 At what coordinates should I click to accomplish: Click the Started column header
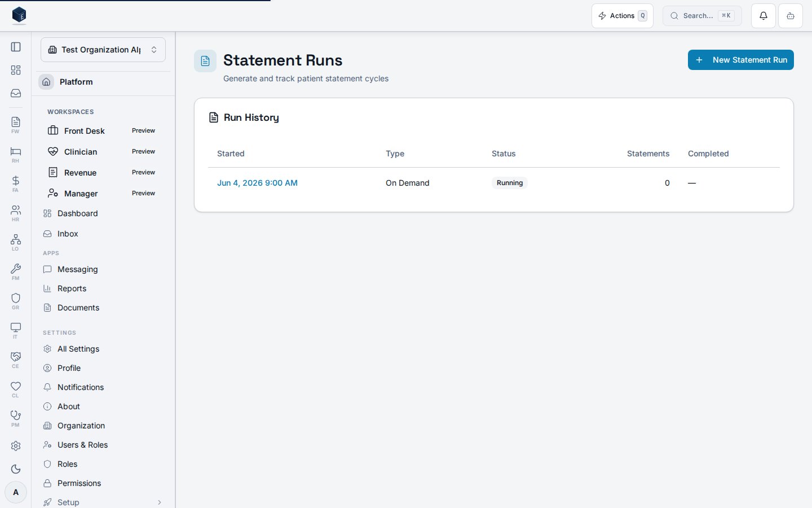coord(231,154)
